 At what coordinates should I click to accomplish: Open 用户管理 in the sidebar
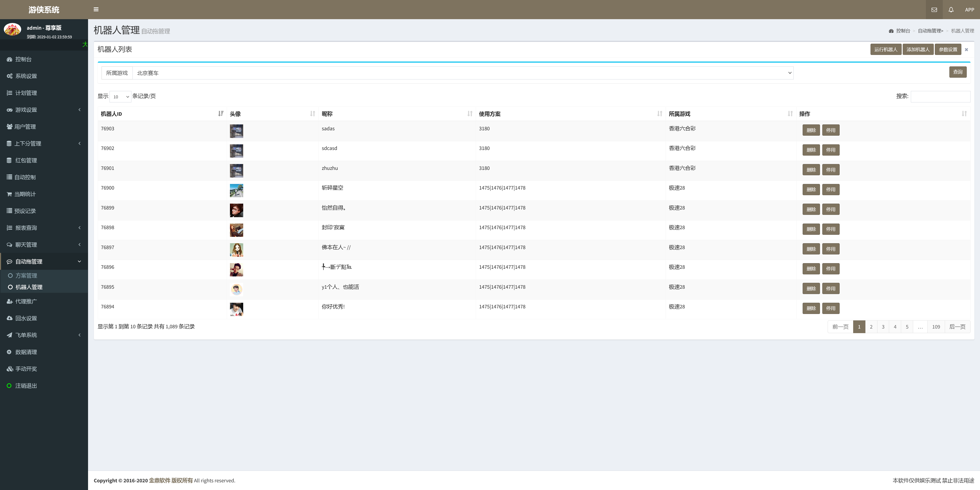pos(25,126)
